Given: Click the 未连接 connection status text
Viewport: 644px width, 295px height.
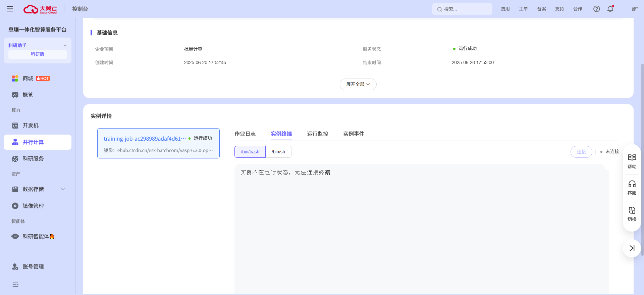Looking at the screenshot, I should 612,152.
